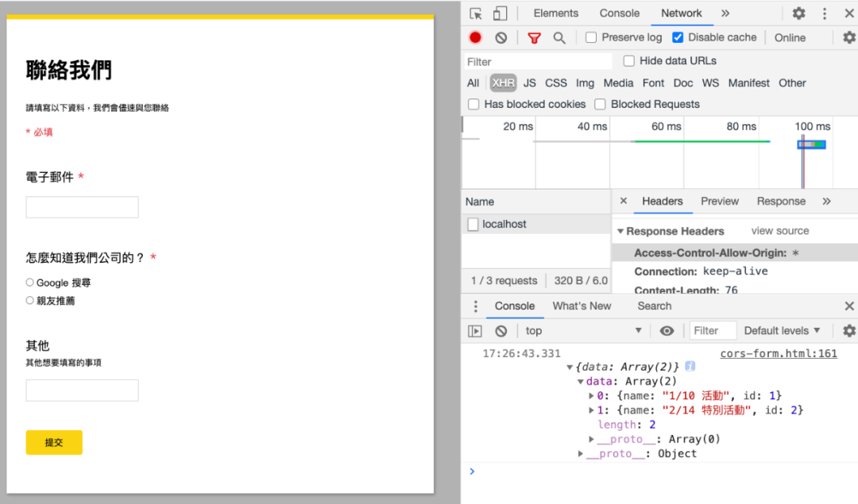Filter requests by WS type

coord(710,83)
